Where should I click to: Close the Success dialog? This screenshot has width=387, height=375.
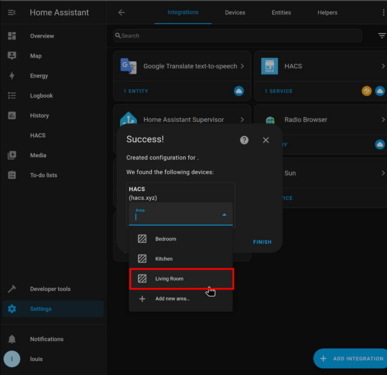click(266, 140)
